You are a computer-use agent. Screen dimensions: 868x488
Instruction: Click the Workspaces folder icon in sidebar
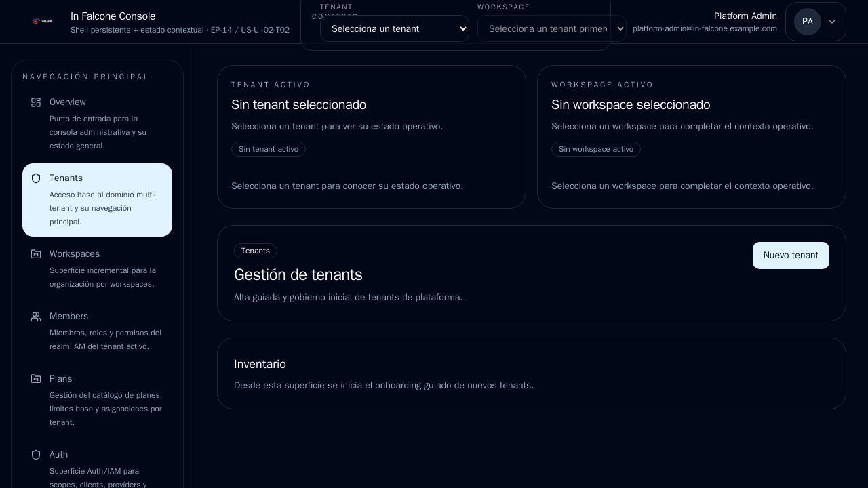[36, 254]
